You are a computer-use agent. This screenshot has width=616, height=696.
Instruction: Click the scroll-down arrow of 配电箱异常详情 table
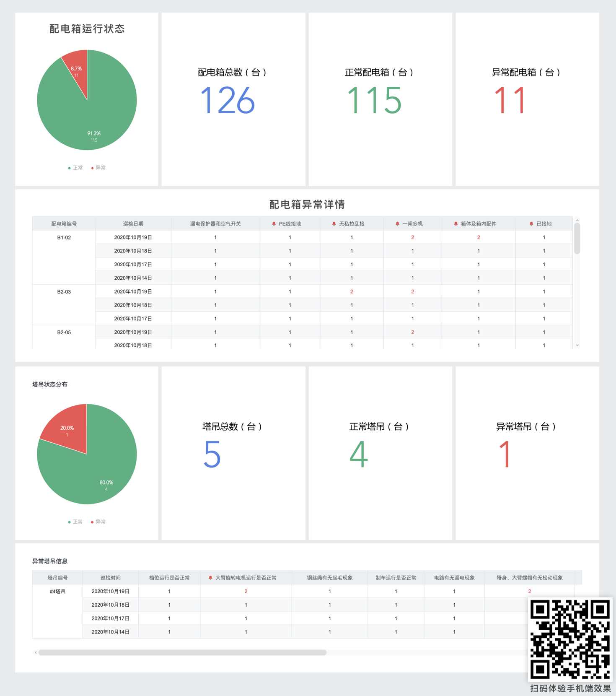577,345
